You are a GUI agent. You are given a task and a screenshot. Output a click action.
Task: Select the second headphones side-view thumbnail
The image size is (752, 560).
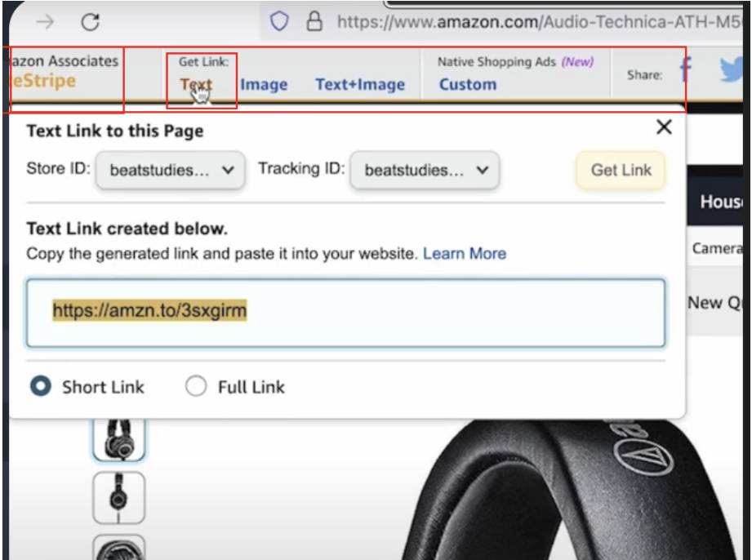118,497
